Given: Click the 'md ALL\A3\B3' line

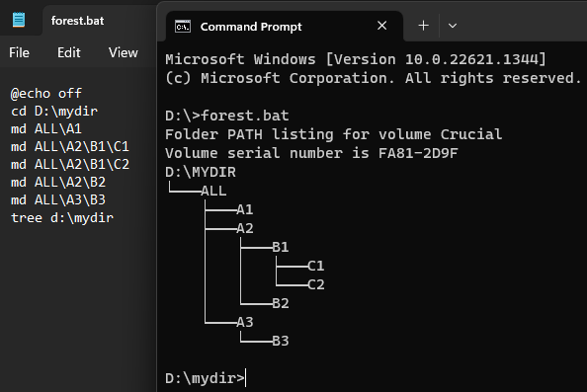Looking at the screenshot, I should [x=58, y=200].
